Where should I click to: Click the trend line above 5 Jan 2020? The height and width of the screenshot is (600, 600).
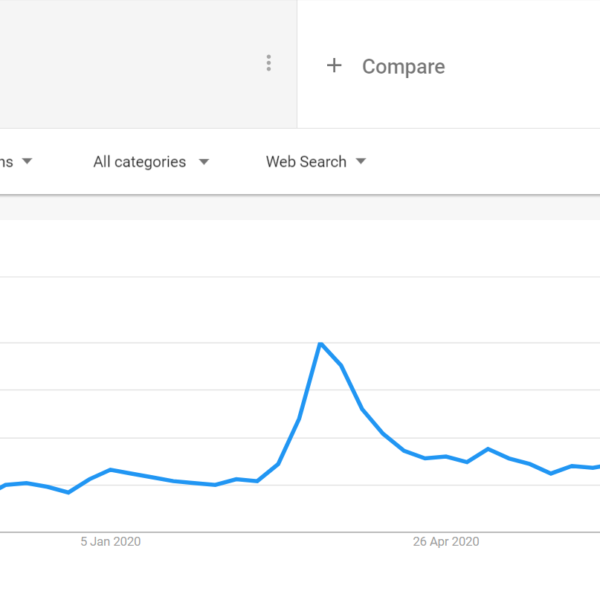coord(111,470)
